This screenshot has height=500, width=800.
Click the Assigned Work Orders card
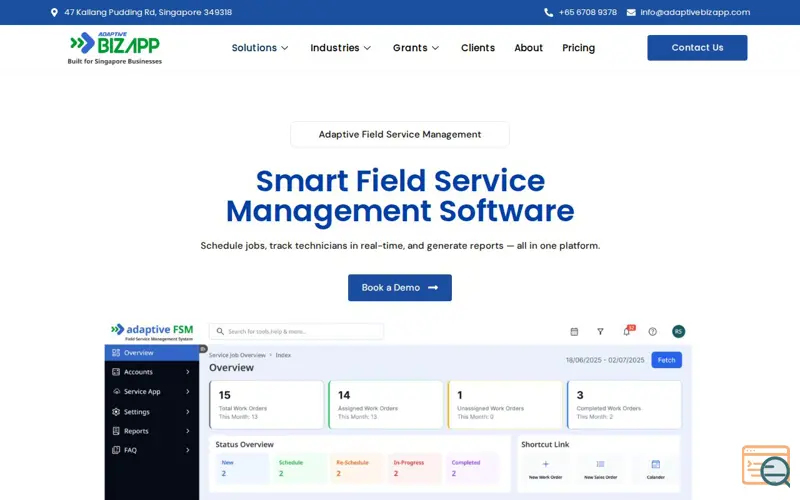tap(386, 405)
